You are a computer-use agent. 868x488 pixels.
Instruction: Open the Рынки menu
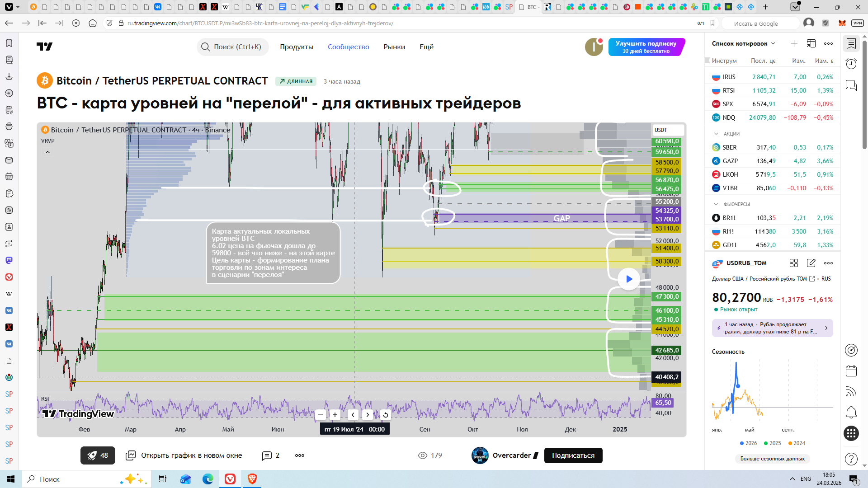tap(394, 47)
